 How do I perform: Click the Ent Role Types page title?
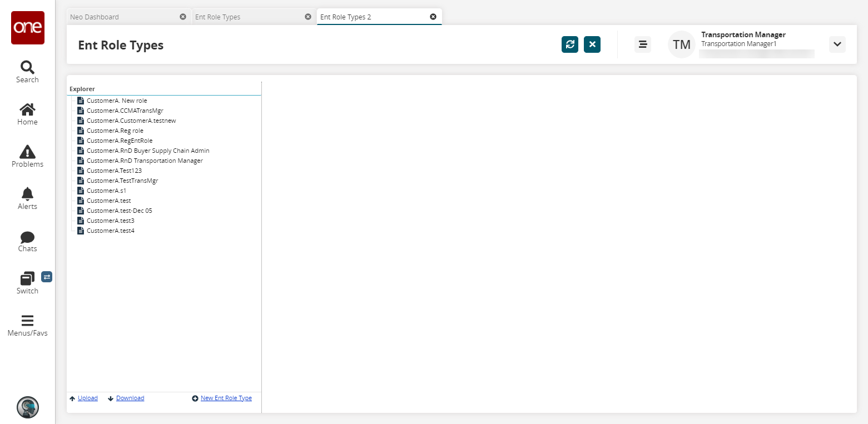pyautogui.click(x=121, y=45)
